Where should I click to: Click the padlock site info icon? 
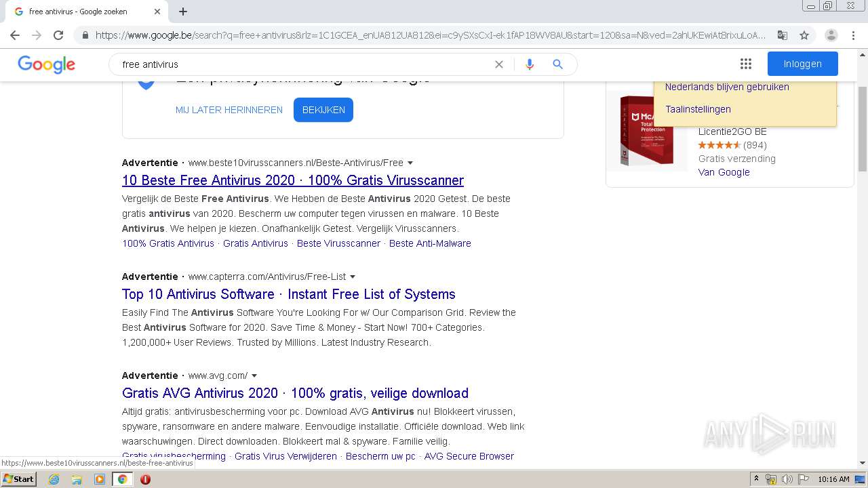[85, 35]
